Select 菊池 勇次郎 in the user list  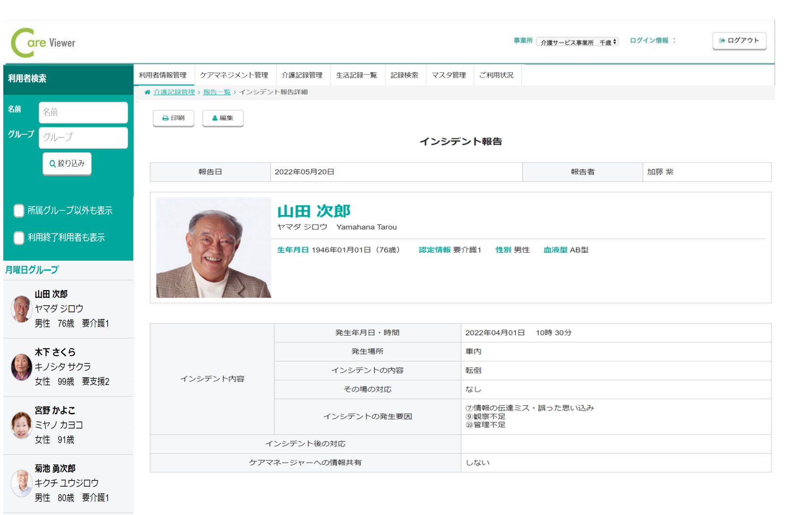click(x=55, y=469)
